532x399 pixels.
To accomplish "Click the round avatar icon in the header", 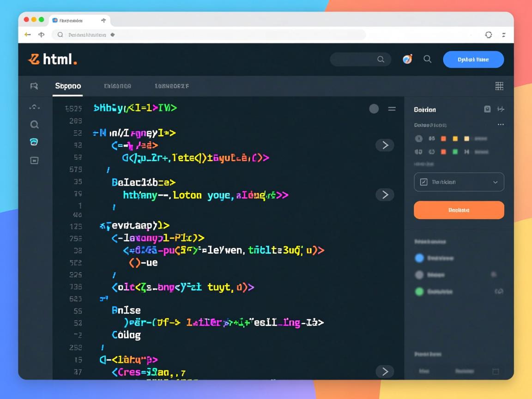I will [x=407, y=59].
